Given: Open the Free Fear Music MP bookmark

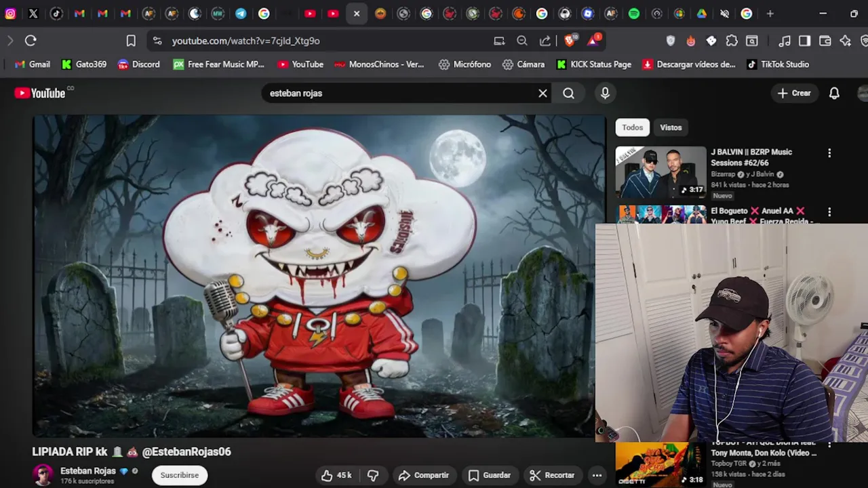Looking at the screenshot, I should click(x=218, y=64).
